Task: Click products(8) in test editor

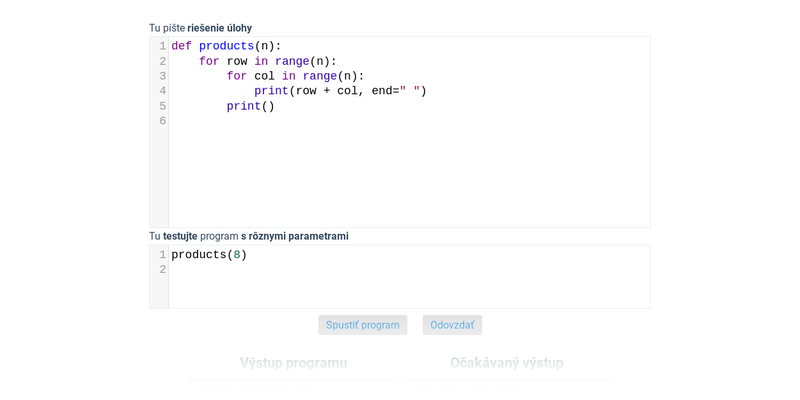Action: [x=209, y=255]
